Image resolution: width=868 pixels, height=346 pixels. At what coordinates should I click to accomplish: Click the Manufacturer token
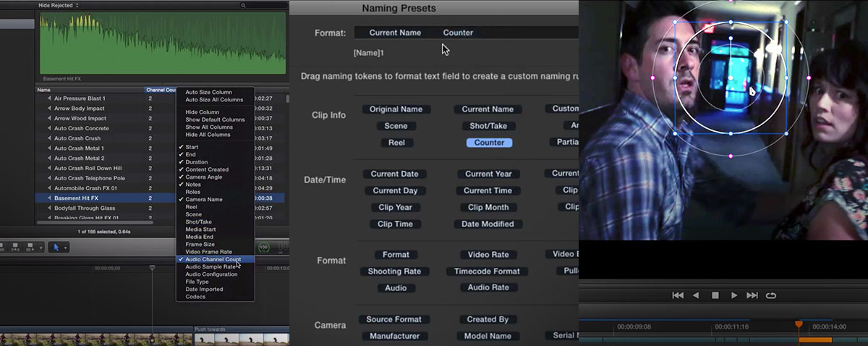[x=394, y=336]
